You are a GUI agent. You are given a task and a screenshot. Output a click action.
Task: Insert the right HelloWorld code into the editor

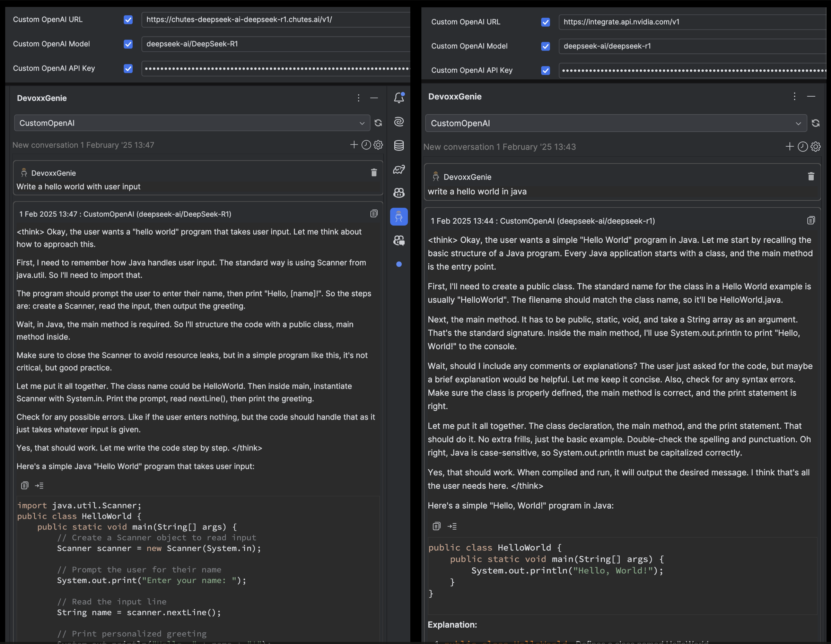click(x=452, y=526)
